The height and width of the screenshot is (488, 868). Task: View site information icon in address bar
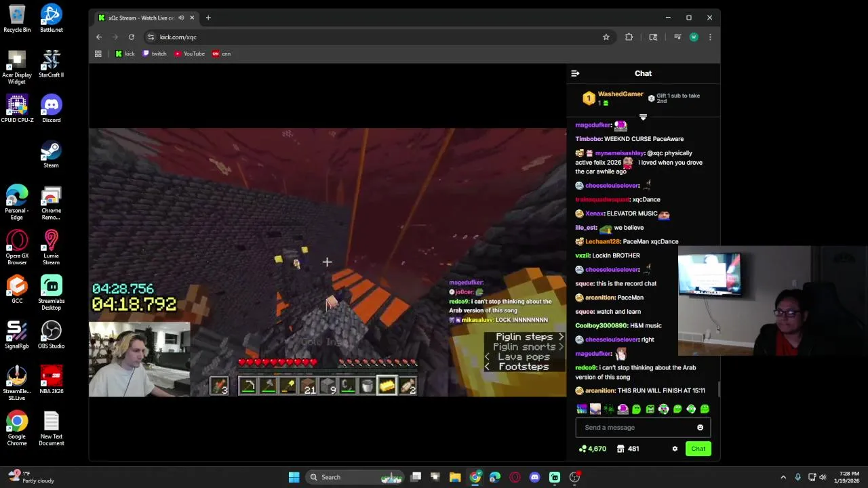[x=151, y=37]
